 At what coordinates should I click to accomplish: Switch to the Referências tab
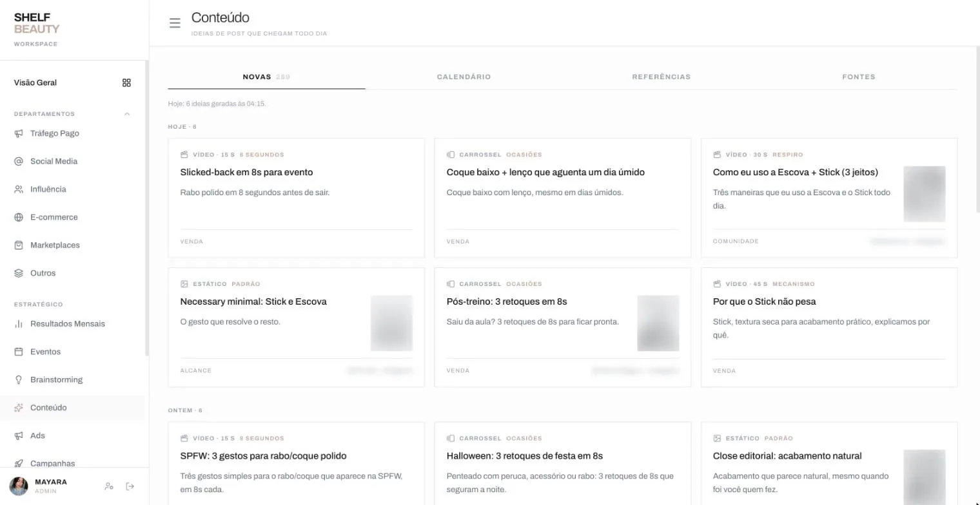[661, 77]
